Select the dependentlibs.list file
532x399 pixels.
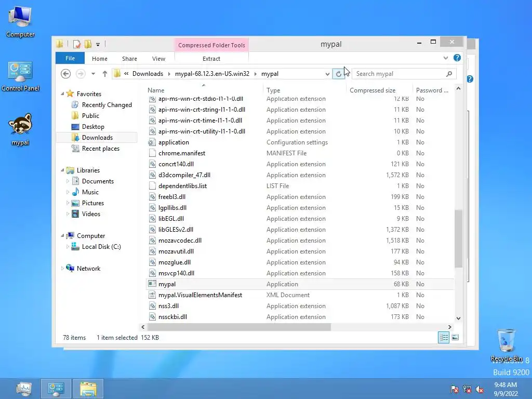point(300,185)
